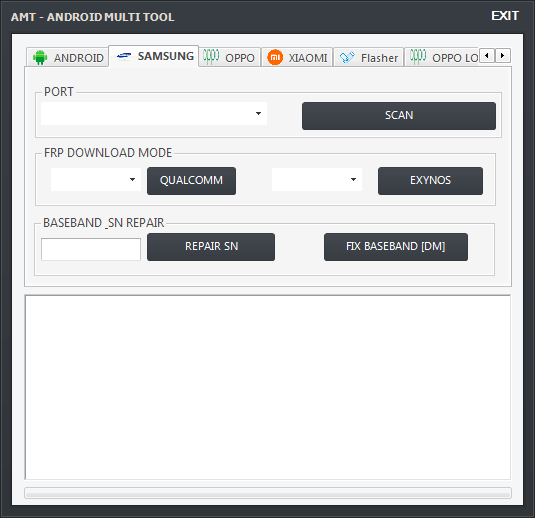Viewport: 535px width, 518px height.
Task: Focus the serial number input field
Action: (x=91, y=249)
